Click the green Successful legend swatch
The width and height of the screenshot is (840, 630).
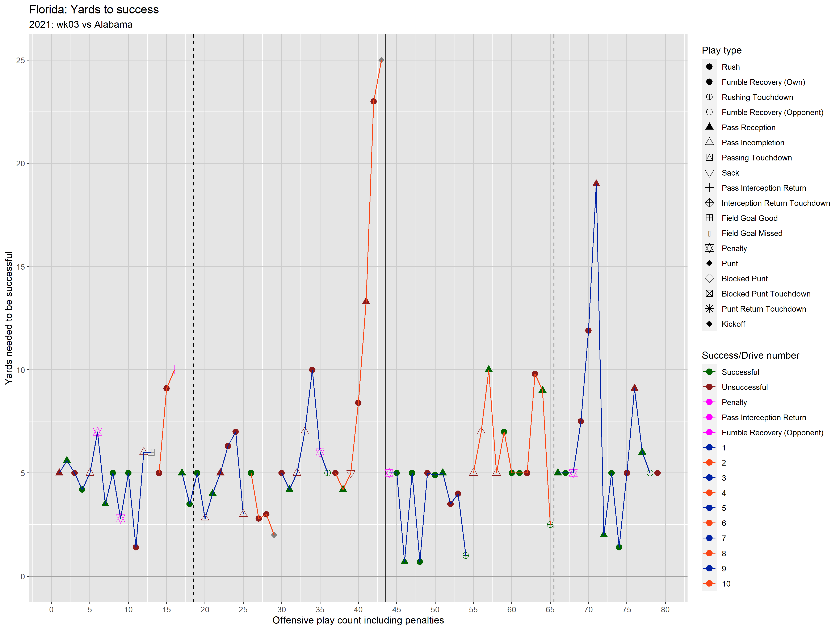709,372
